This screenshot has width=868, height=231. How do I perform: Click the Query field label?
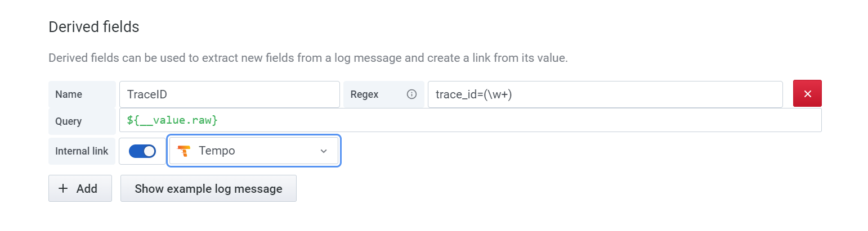coord(69,121)
